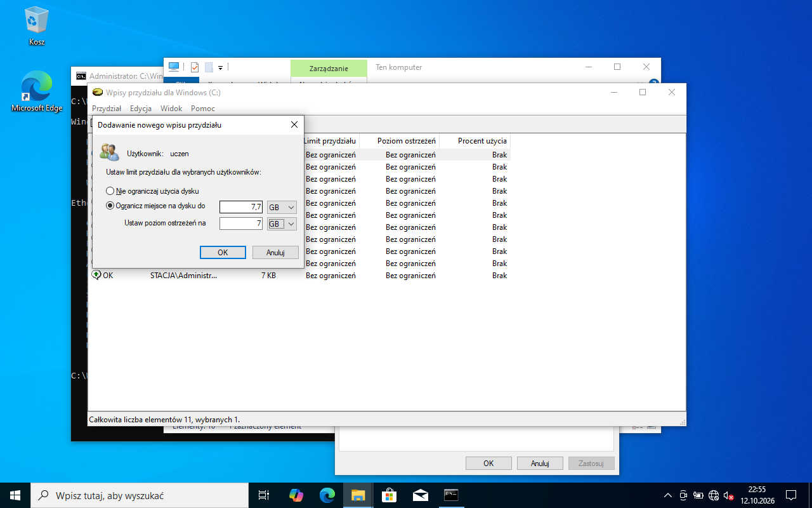This screenshot has height=508, width=812.
Task: Open Microsoft Edge from the taskbar
Action: [327, 495]
